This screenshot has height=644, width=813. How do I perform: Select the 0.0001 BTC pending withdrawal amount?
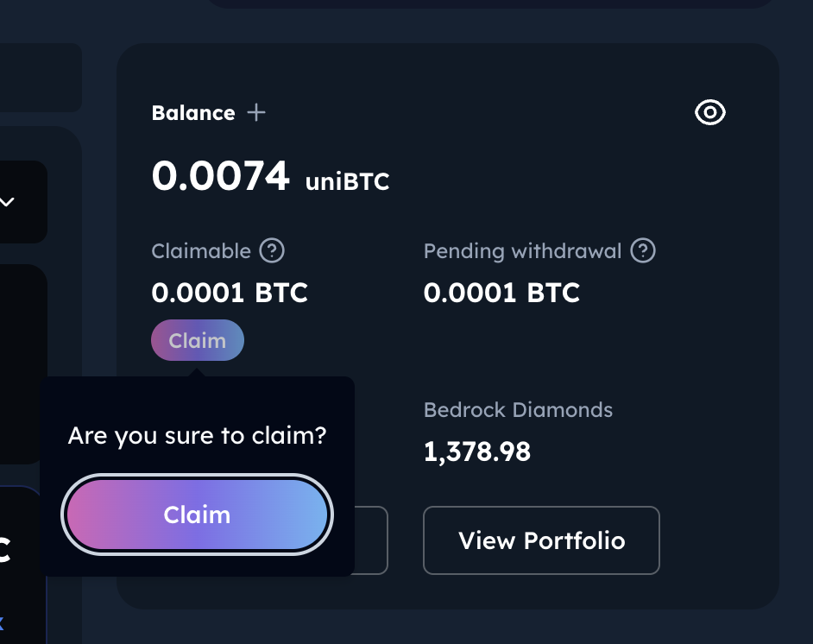click(501, 293)
